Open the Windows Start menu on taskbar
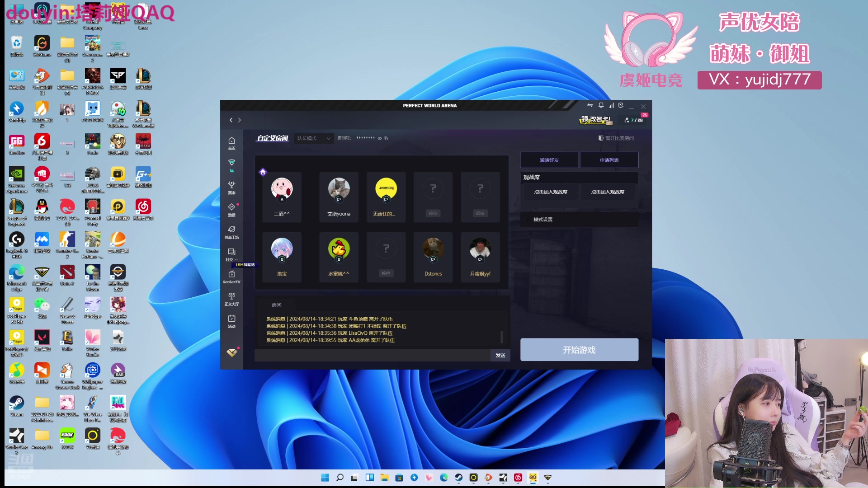The height and width of the screenshot is (488, 868). (x=325, y=478)
